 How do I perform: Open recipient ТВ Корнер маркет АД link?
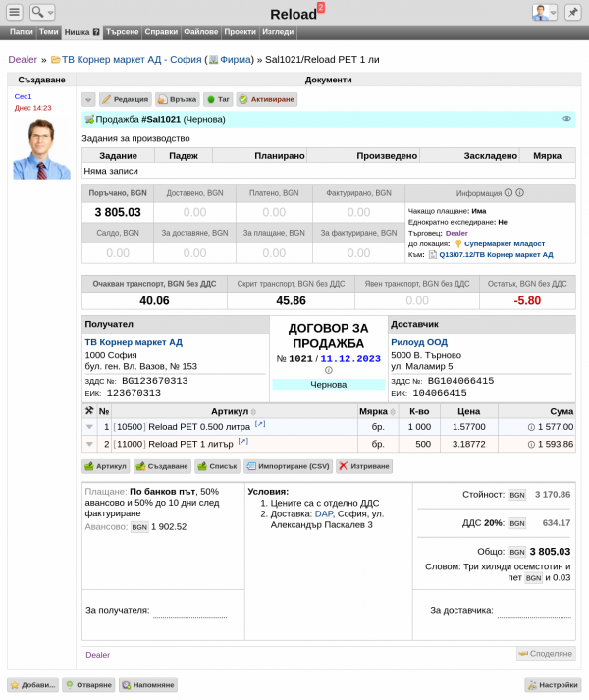134,342
